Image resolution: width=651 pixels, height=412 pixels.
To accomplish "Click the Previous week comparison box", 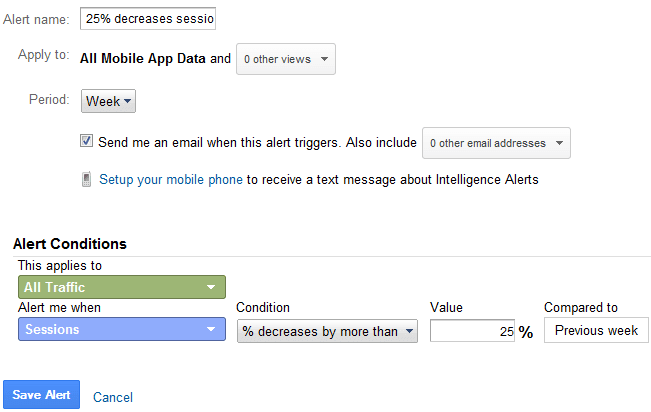I will pyautogui.click(x=596, y=330).
